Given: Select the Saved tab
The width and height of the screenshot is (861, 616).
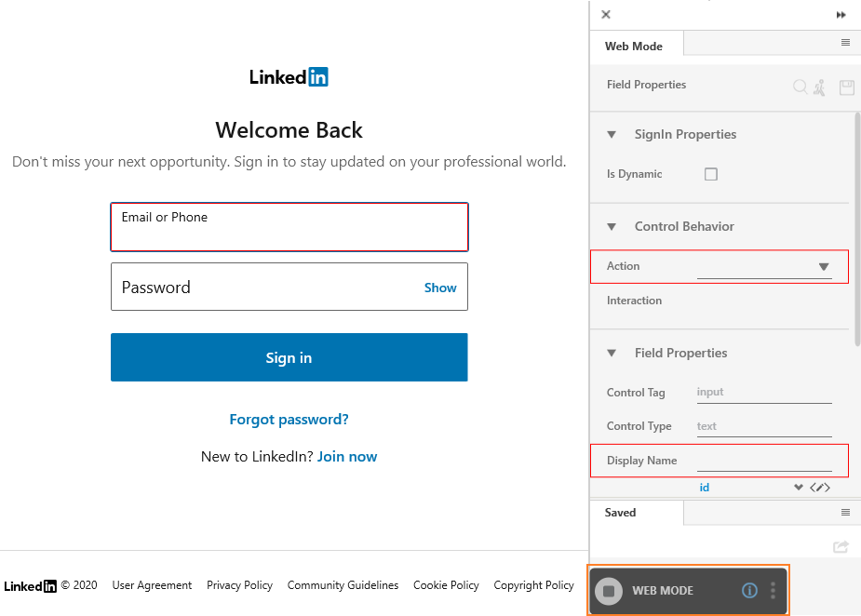Looking at the screenshot, I should pyautogui.click(x=621, y=512).
